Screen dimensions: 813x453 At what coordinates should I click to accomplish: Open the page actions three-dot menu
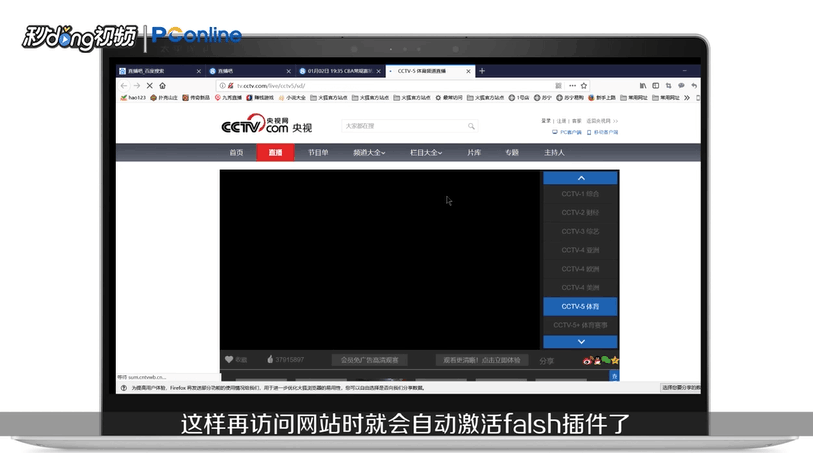click(572, 86)
